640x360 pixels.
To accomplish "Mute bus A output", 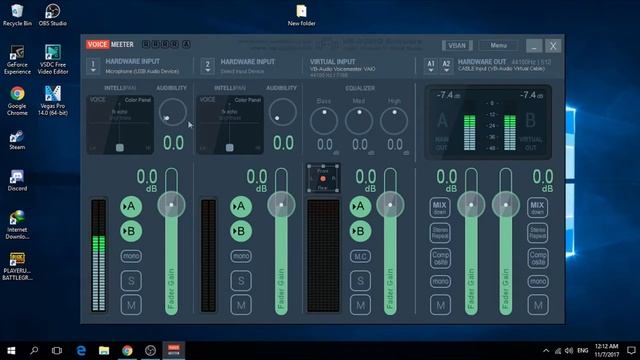I will 440,305.
